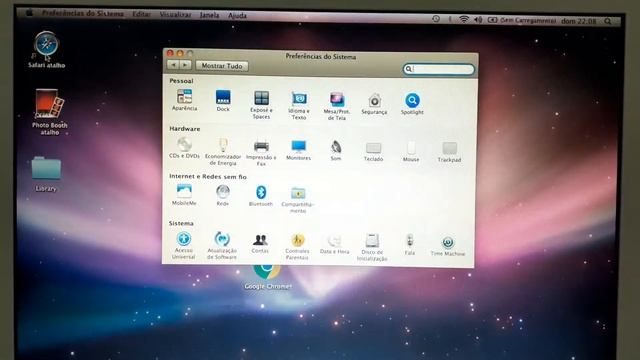Viewport: 640px width, 360px height.
Task: Open Impressão e Fax preferences
Action: (261, 153)
